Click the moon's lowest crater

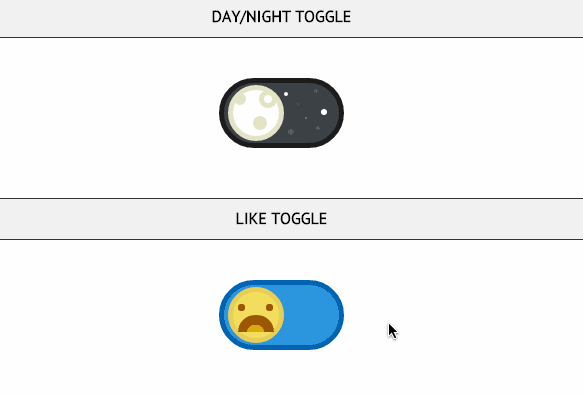tap(260, 123)
